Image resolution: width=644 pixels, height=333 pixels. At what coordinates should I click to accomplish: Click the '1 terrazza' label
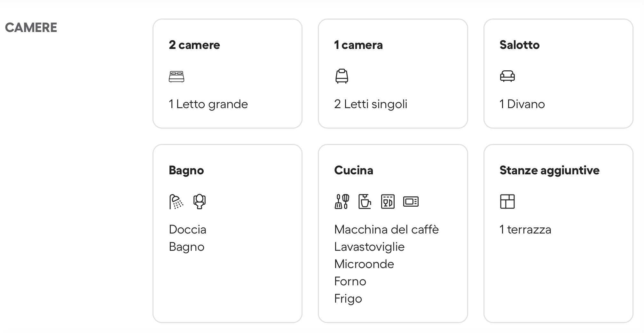525,229
